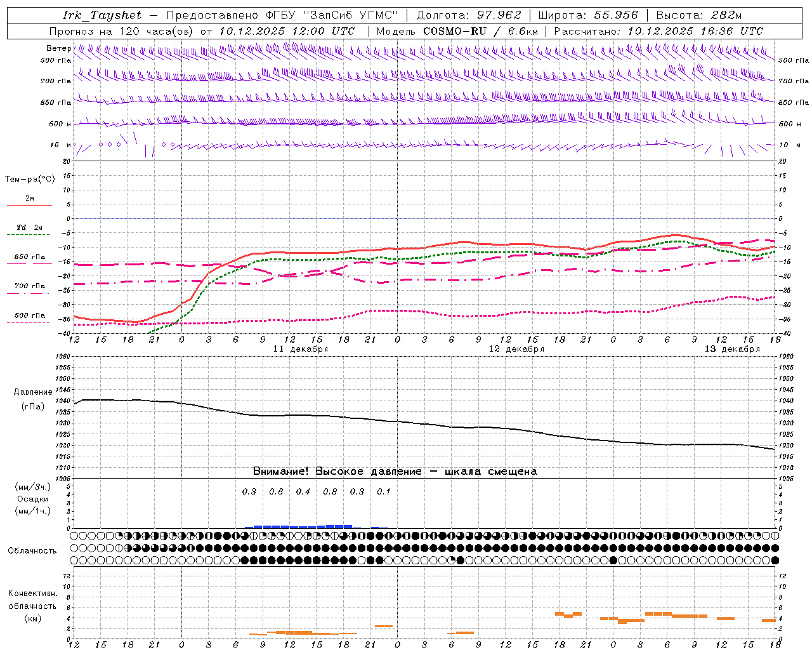Click the "(км)" unit under convective cloudiness
812x650 pixels.
pos(32,618)
